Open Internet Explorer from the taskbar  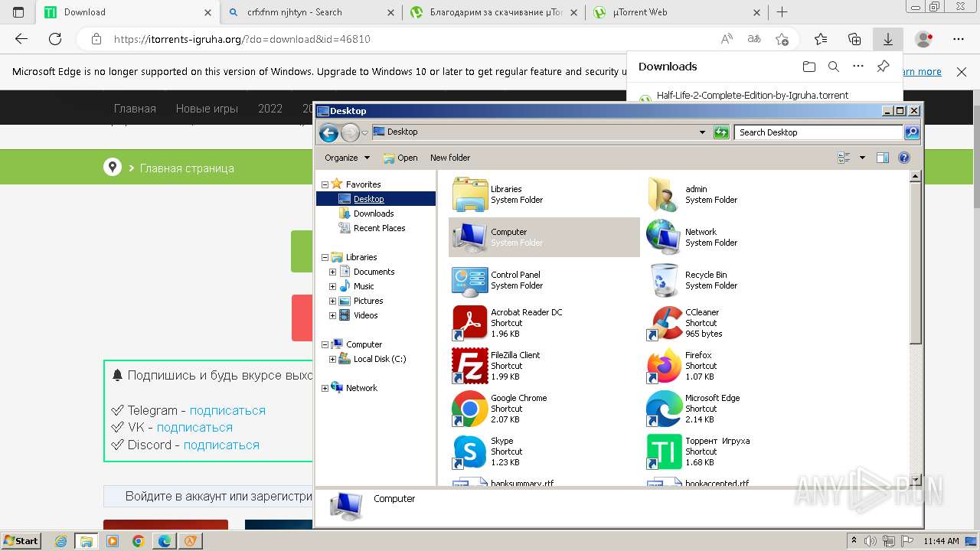[x=61, y=541]
